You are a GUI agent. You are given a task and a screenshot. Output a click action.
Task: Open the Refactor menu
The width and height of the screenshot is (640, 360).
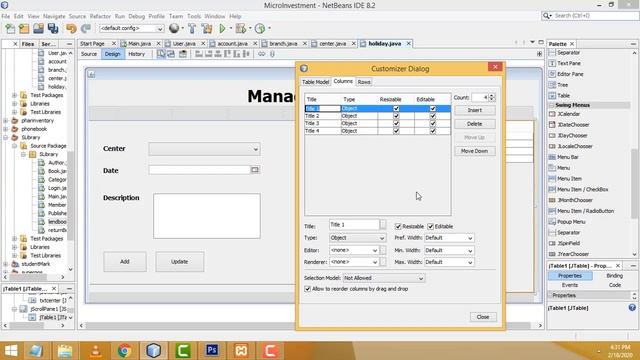[100, 16]
